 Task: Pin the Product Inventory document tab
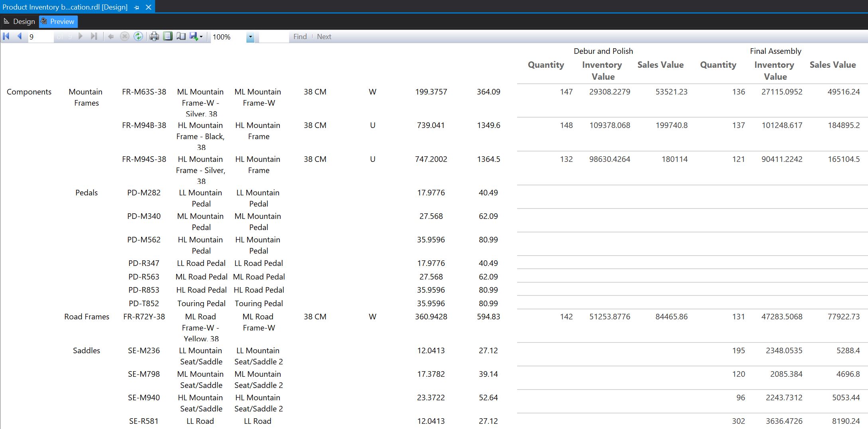click(x=136, y=7)
